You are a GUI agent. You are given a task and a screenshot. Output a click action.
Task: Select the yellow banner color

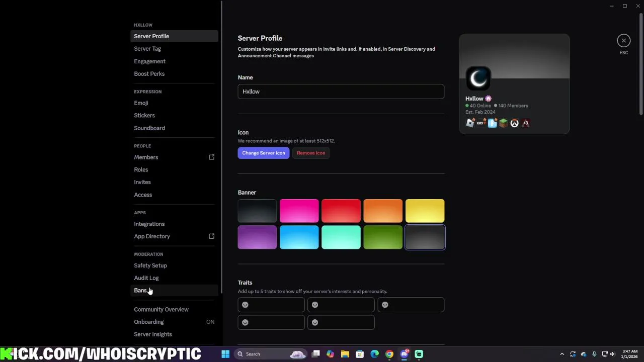[x=425, y=211]
